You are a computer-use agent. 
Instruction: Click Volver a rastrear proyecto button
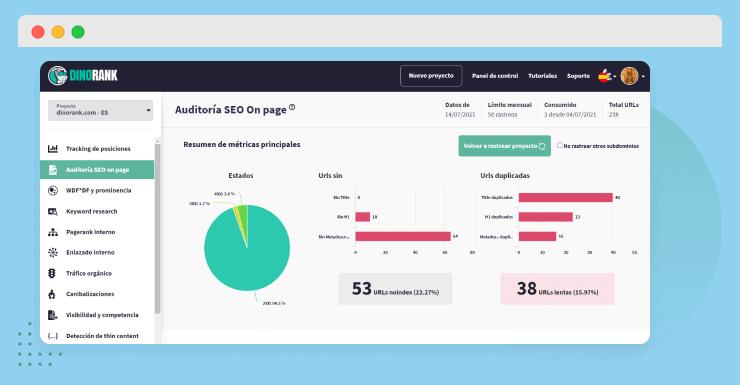pyautogui.click(x=505, y=146)
